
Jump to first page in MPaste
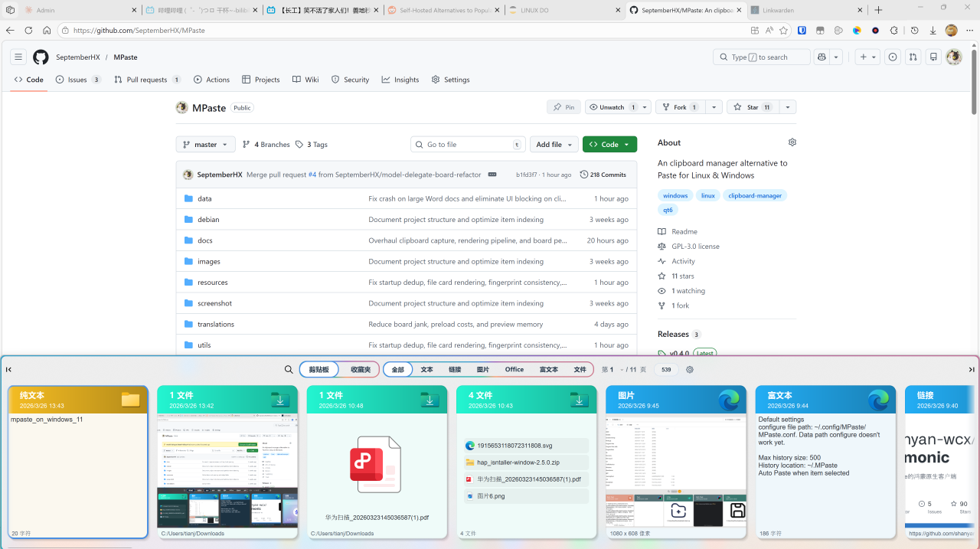point(8,370)
